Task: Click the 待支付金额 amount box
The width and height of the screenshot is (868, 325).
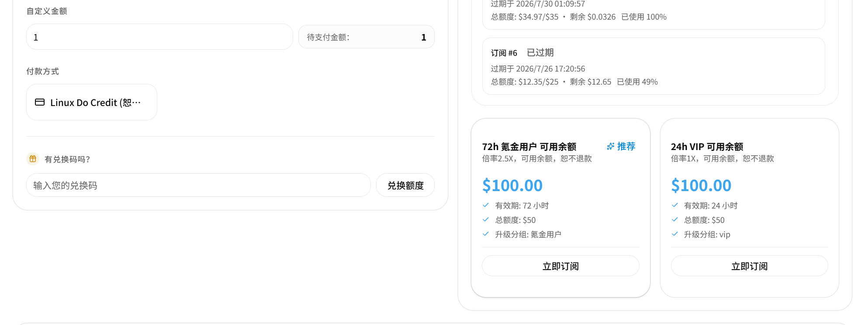Action: click(x=366, y=37)
